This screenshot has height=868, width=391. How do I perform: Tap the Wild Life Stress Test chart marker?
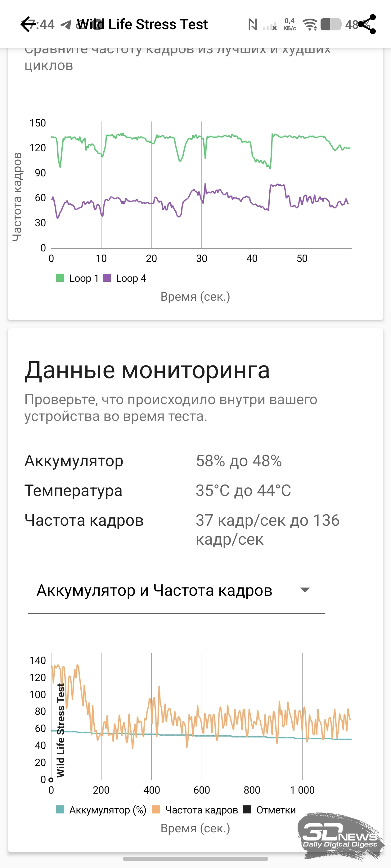tap(51, 780)
